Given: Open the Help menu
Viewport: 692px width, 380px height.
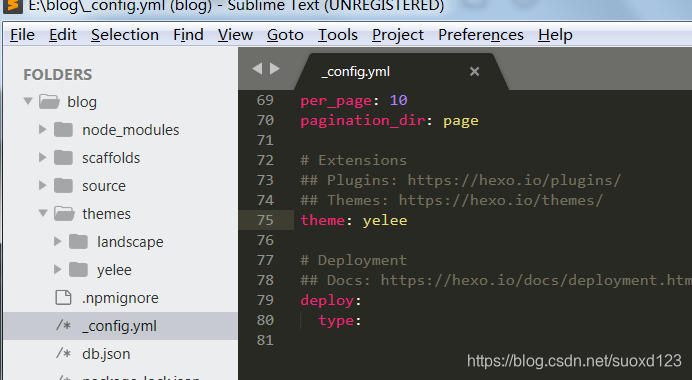Looking at the screenshot, I should (x=555, y=34).
